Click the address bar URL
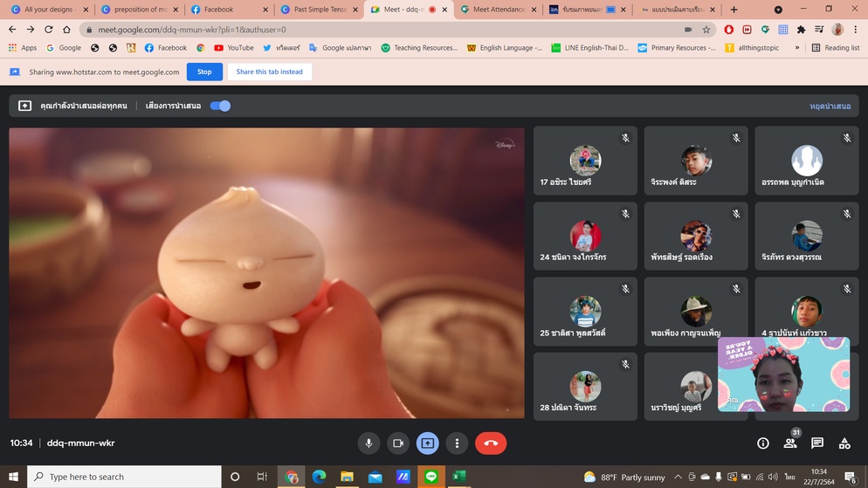Viewport: 868px width, 488px height. tap(191, 30)
